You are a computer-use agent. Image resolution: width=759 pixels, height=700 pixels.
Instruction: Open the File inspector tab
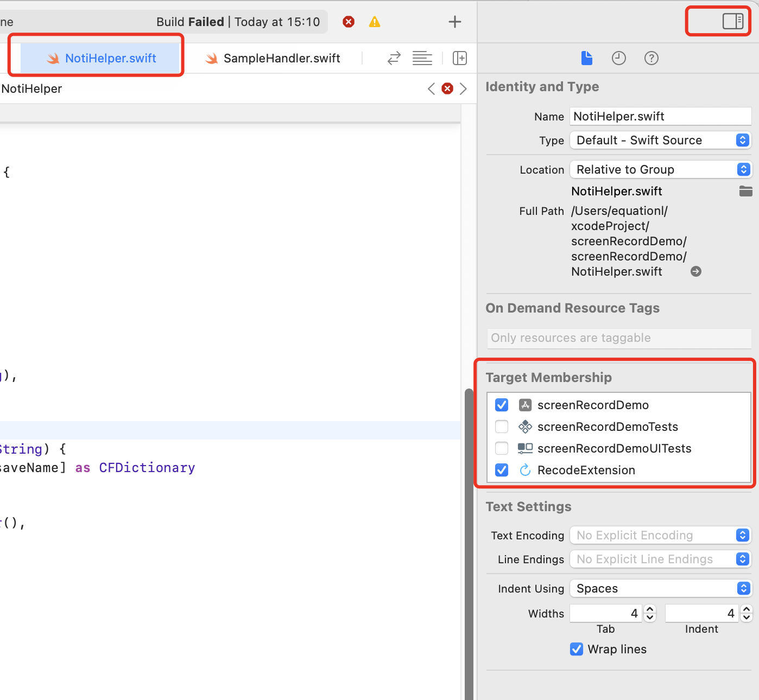[x=587, y=58]
